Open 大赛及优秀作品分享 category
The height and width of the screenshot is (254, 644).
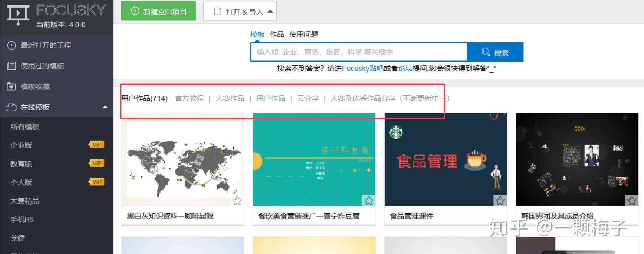(x=390, y=98)
